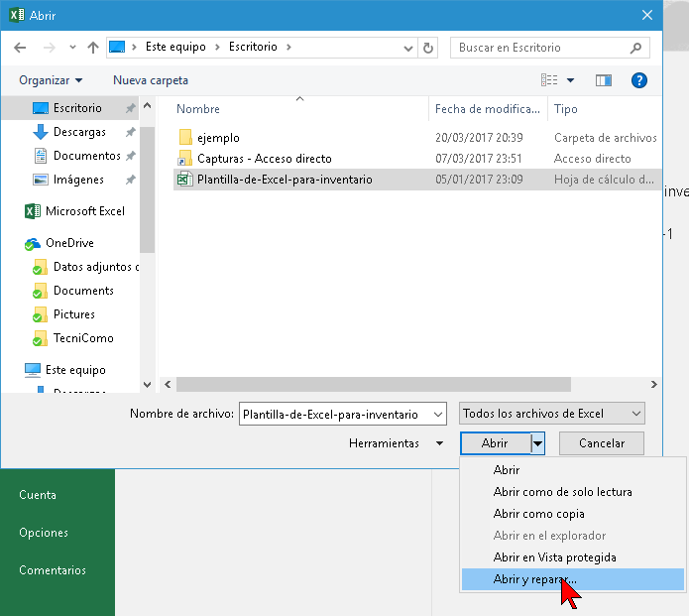The height and width of the screenshot is (616, 689).
Task: Expand the address bar history dropdown
Action: 408,48
